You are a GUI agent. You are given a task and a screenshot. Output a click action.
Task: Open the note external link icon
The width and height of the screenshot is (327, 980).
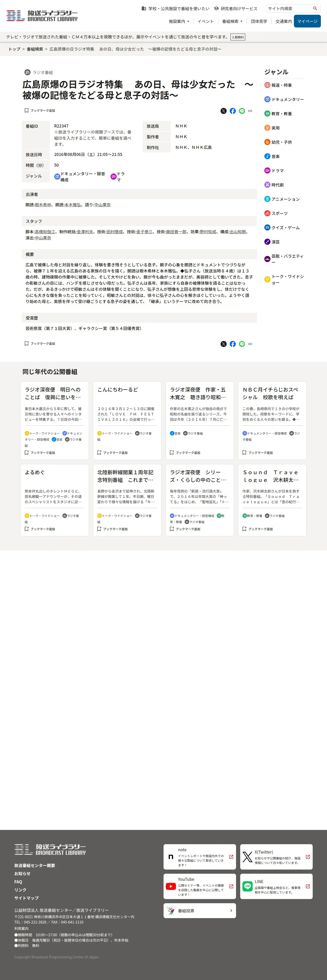[x=231, y=857]
